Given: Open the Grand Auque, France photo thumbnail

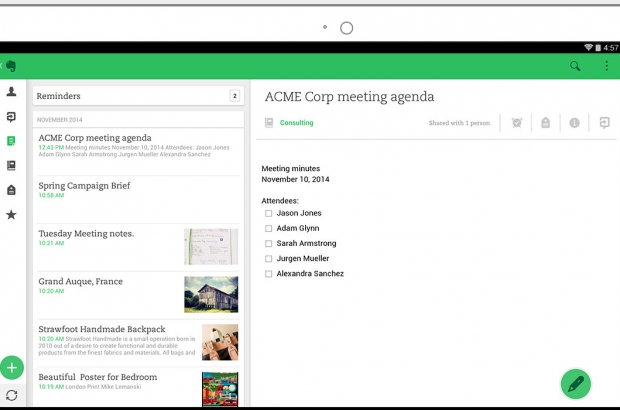Looking at the screenshot, I should [x=211, y=294].
